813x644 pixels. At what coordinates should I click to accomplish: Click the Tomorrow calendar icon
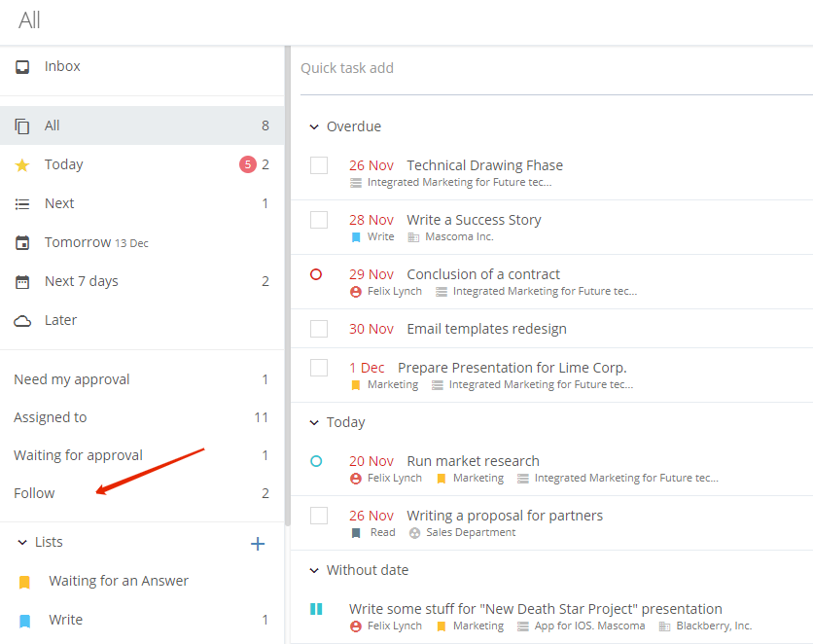(x=22, y=242)
